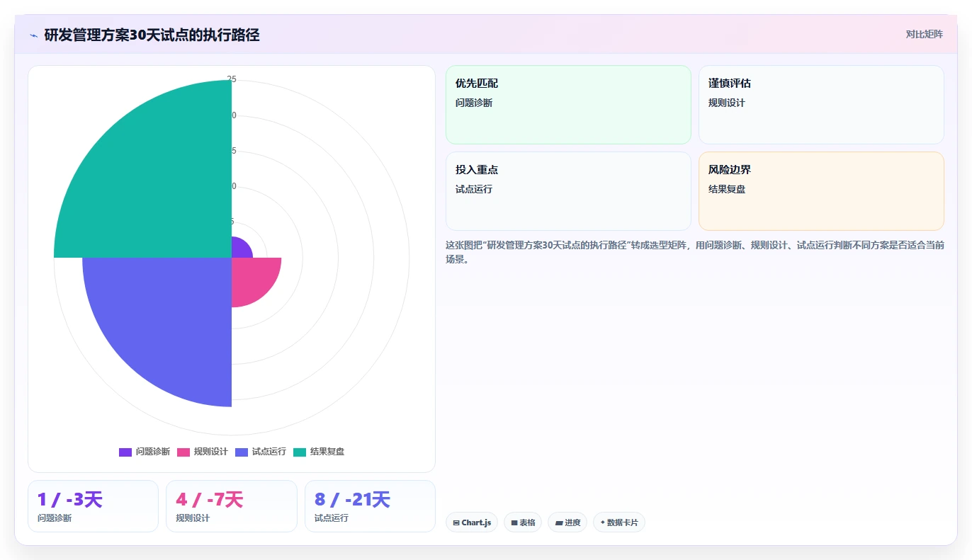Select the 投入重点 matrix card
The width and height of the screenshot is (972, 560).
(568, 191)
